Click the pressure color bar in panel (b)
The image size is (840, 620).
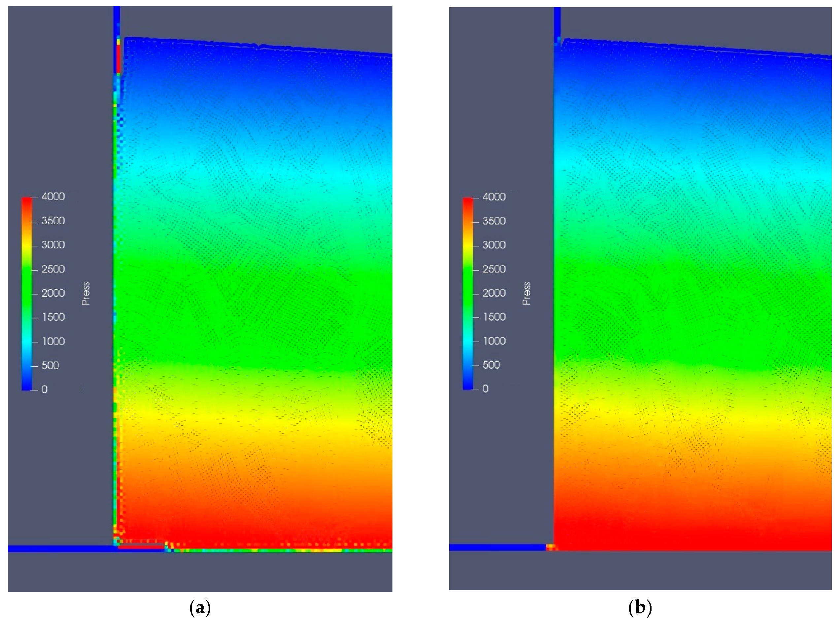(x=468, y=294)
